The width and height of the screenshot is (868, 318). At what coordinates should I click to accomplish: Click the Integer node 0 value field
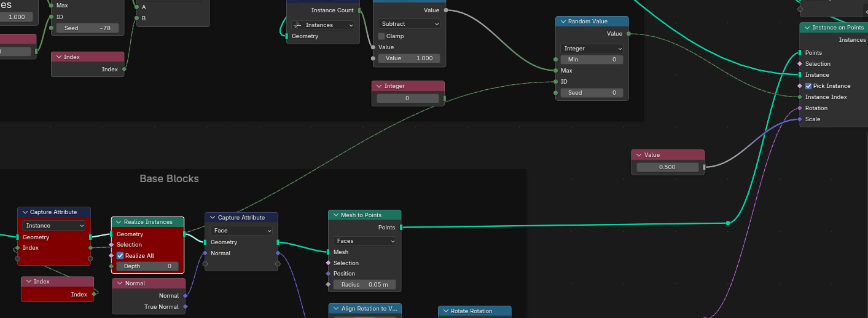pyautogui.click(x=408, y=98)
